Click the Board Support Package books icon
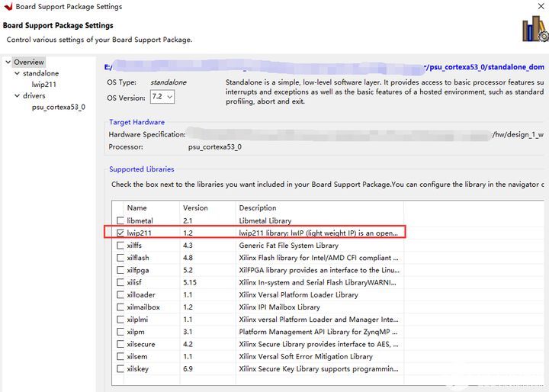 [x=534, y=29]
